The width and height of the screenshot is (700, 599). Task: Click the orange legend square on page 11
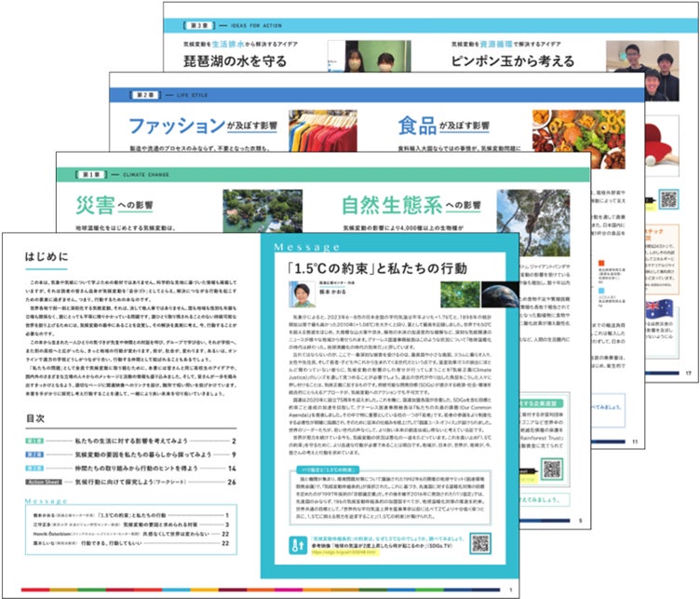(601, 263)
